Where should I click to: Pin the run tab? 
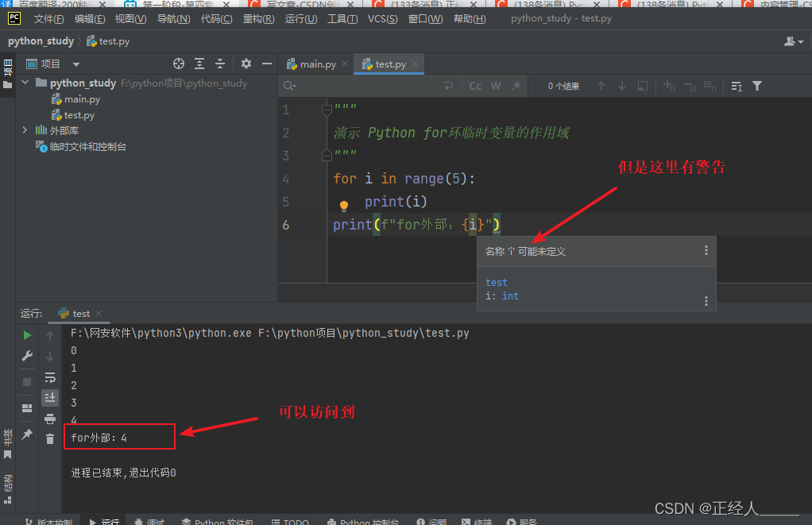[x=27, y=434]
